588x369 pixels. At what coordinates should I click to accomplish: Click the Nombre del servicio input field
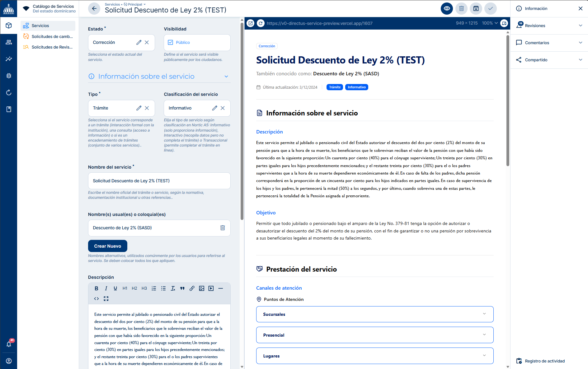(x=159, y=181)
